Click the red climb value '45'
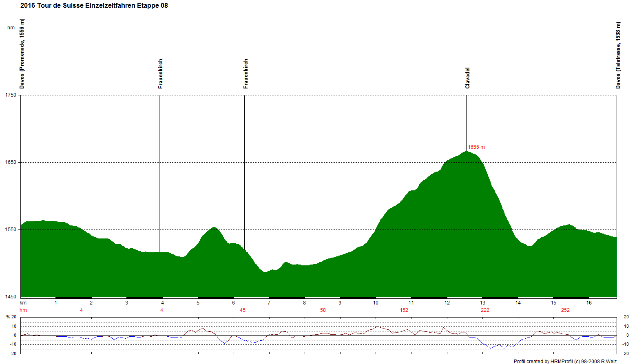The width and height of the screenshot is (637, 364). pyautogui.click(x=243, y=310)
